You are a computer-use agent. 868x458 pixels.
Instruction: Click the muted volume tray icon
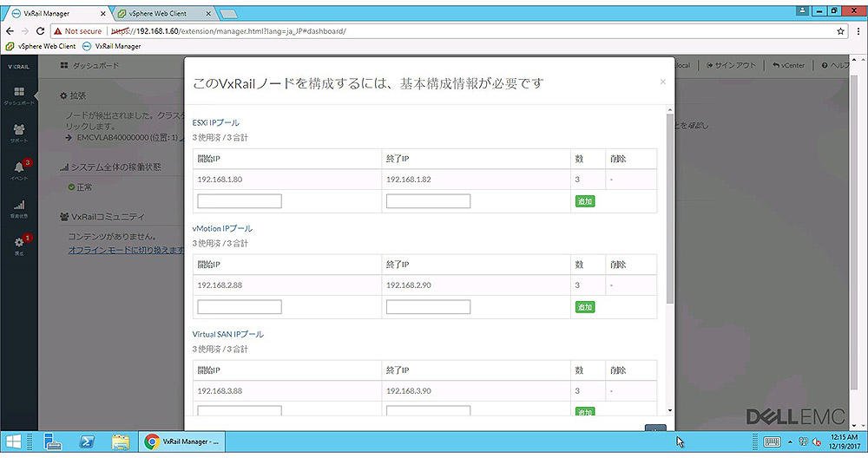[817, 442]
